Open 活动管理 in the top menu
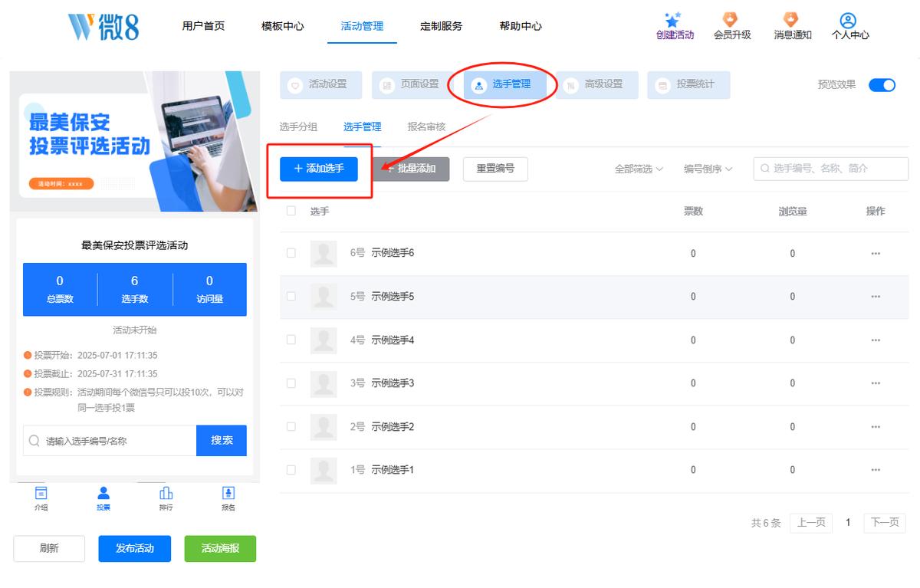920x588 pixels. tap(363, 26)
